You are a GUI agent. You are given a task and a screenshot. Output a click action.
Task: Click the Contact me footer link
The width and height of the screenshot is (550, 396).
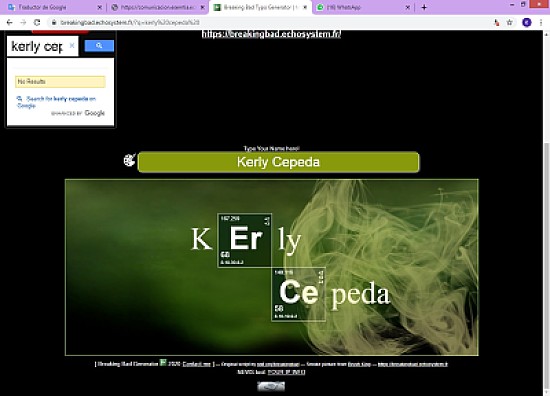click(197, 364)
